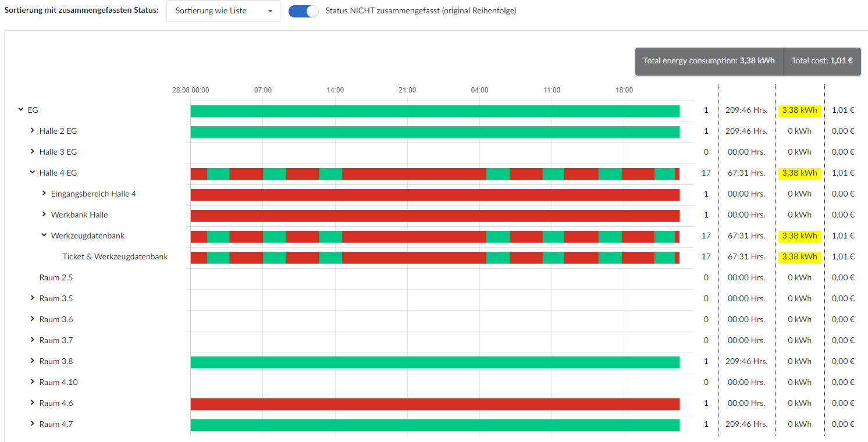Toggle the status NICHT zusammengefasst switch
This screenshot has width=868, height=442.
pos(304,11)
